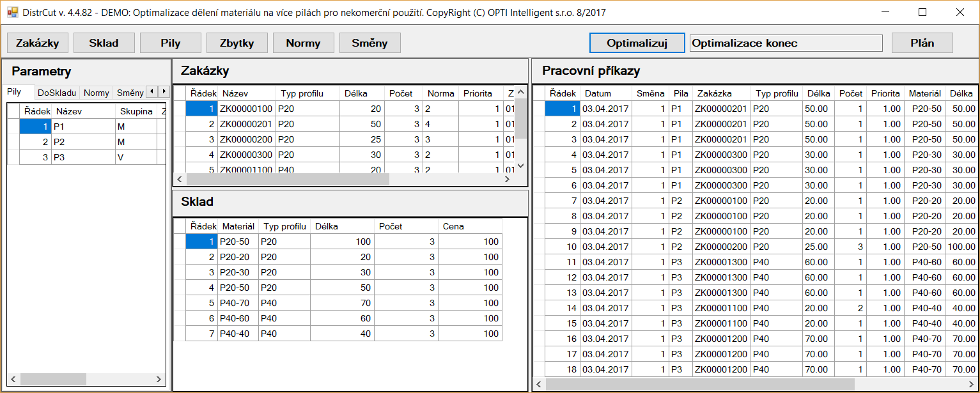Click Zakázky horizontal scrollbar left arrow
This screenshot has height=393, width=980.
(180, 180)
